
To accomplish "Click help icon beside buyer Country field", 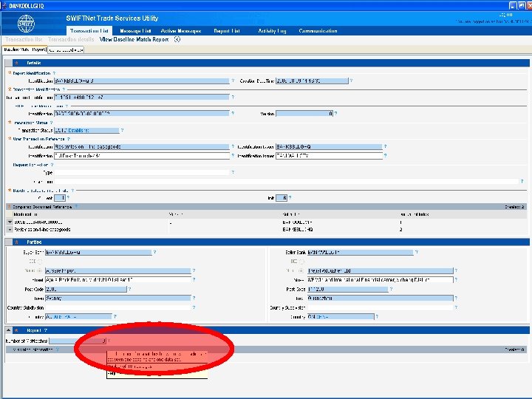I will [115, 316].
